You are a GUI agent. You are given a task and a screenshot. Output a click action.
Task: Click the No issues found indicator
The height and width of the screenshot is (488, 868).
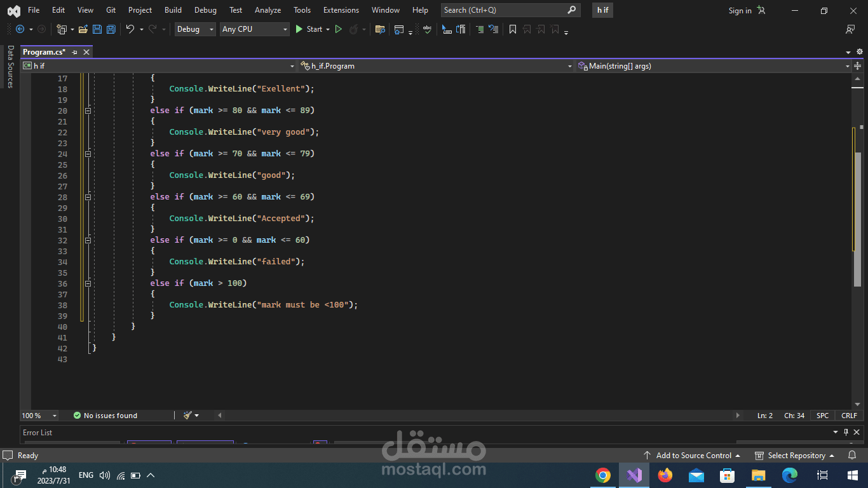[x=105, y=416]
